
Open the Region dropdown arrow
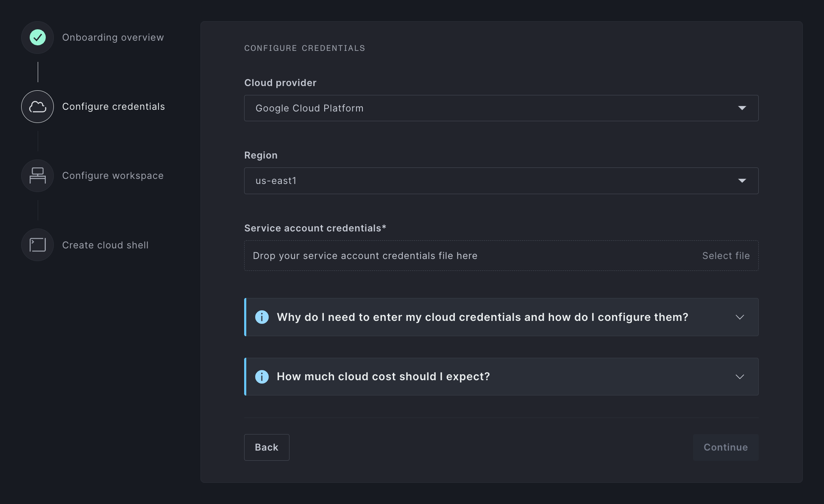click(x=742, y=181)
